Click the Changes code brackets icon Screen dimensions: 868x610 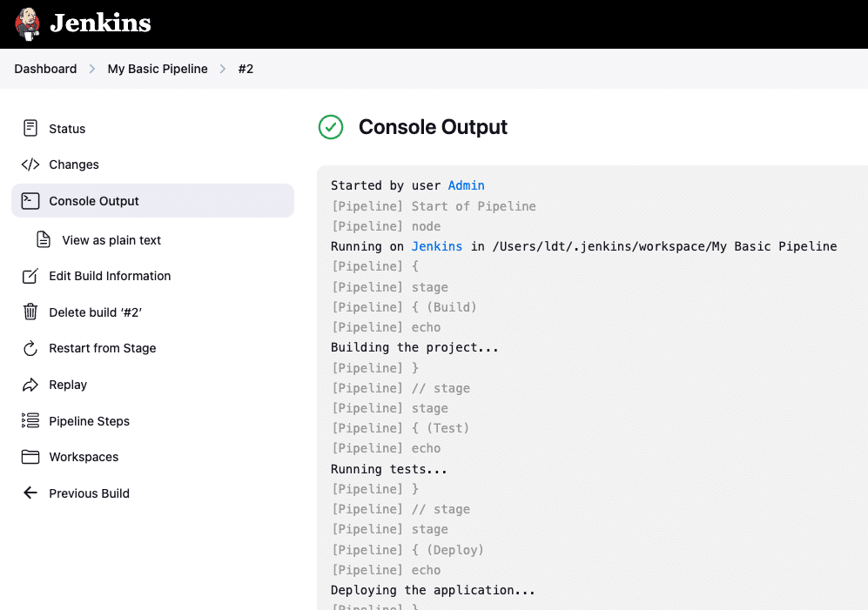tap(30, 164)
